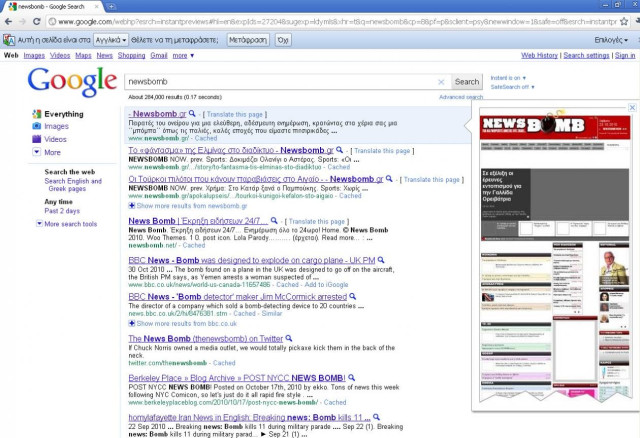Click the Newsbomb site preview thumbnail
The image size is (640, 438).
(555, 255)
